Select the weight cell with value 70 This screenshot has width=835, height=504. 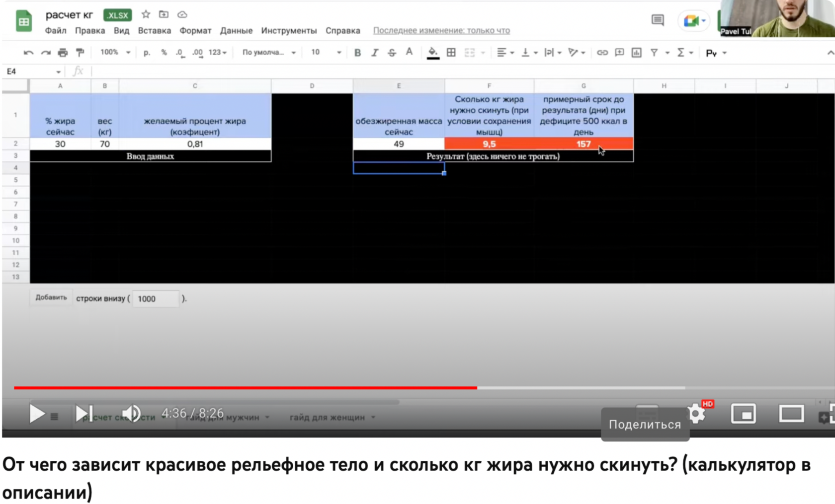pyautogui.click(x=105, y=144)
